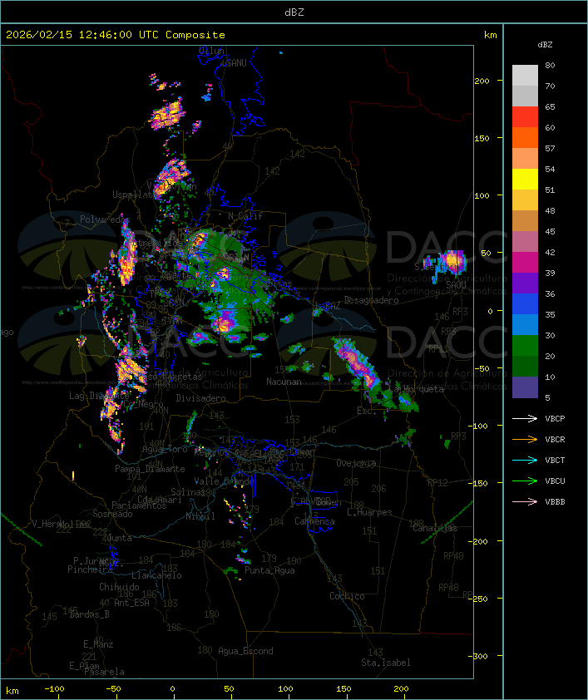The width and height of the screenshot is (588, 700).
Task: Click the Valle_Grande place label
Action: 224,481
